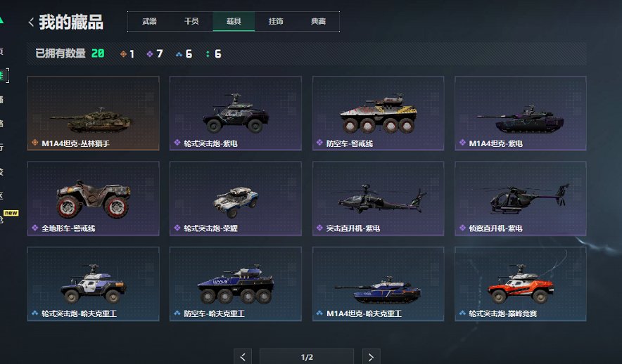The height and width of the screenshot is (364, 622).
Task: Select the 侦察直升机-紫电 helicopter card
Action: coord(521,198)
